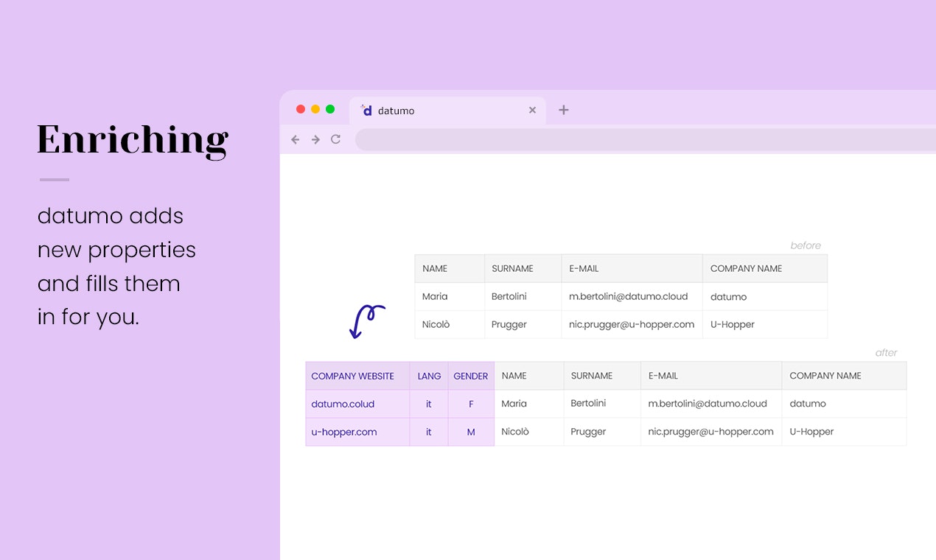Select Nicolò in the after table
The height and width of the screenshot is (560, 936).
(528, 432)
